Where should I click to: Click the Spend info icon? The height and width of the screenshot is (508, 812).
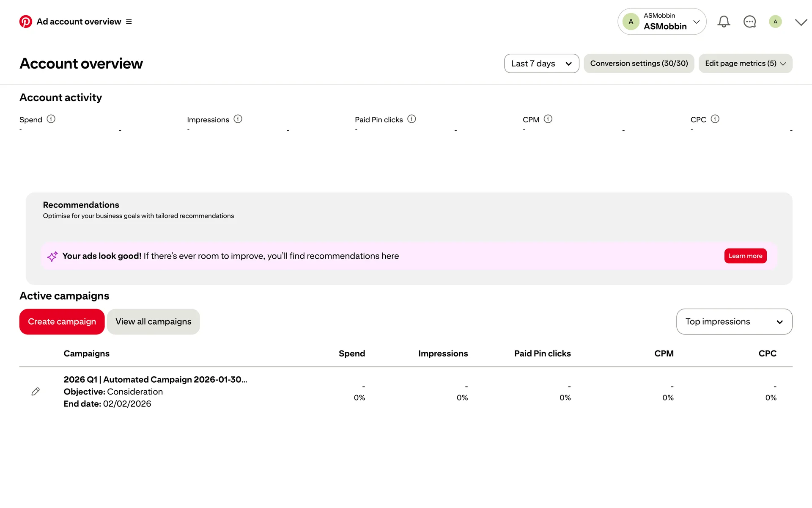pos(51,119)
